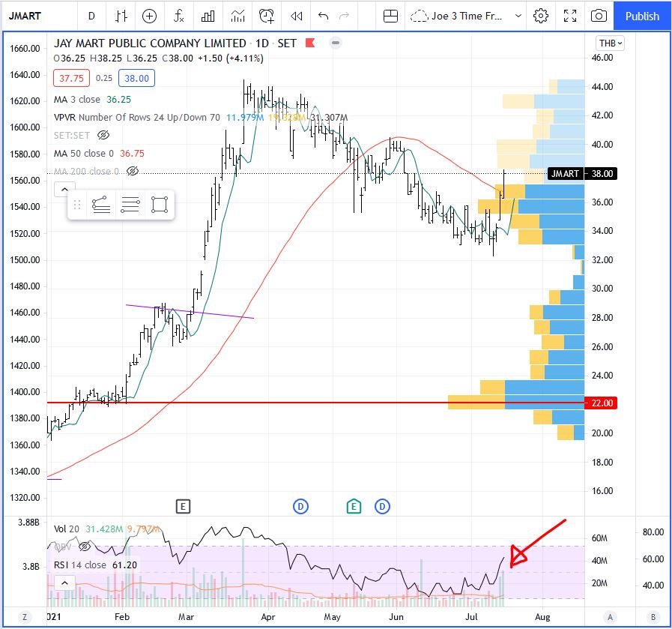Redo the last chart action
The width and height of the screenshot is (672, 629).
[x=344, y=16]
